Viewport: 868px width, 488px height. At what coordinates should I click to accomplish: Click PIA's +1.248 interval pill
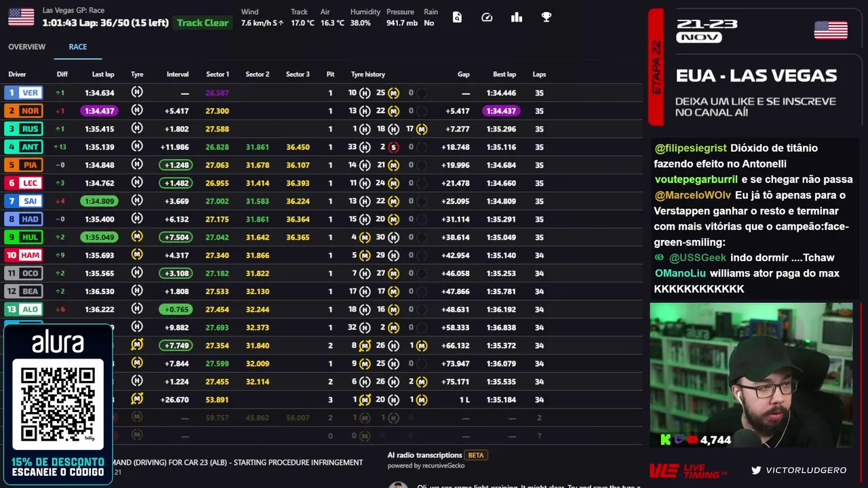[x=176, y=165]
